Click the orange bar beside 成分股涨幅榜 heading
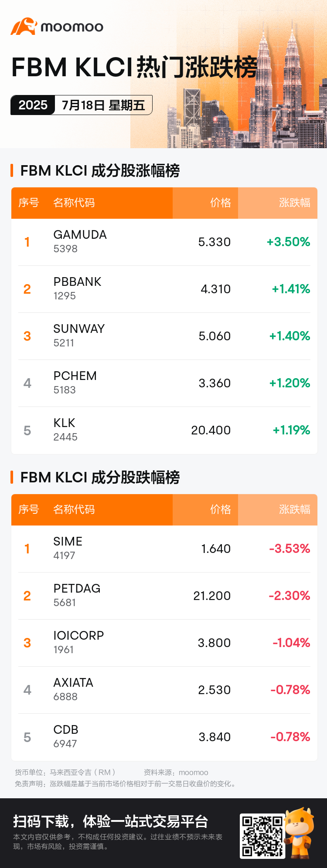This screenshot has height=868, width=327. 12,170
